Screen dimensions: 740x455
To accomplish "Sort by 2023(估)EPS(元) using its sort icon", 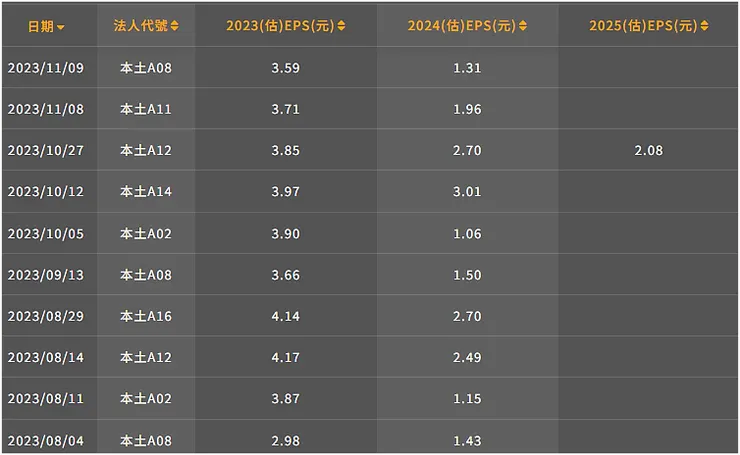I will coord(342,27).
